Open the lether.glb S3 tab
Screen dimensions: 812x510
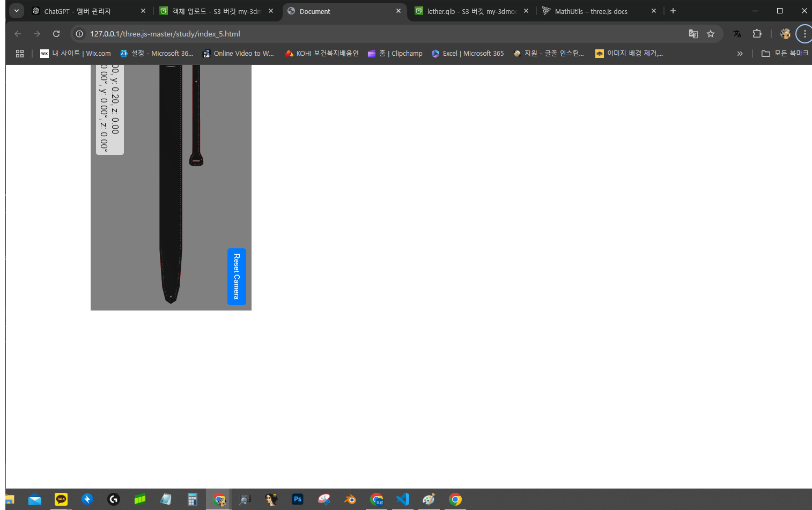click(x=471, y=11)
